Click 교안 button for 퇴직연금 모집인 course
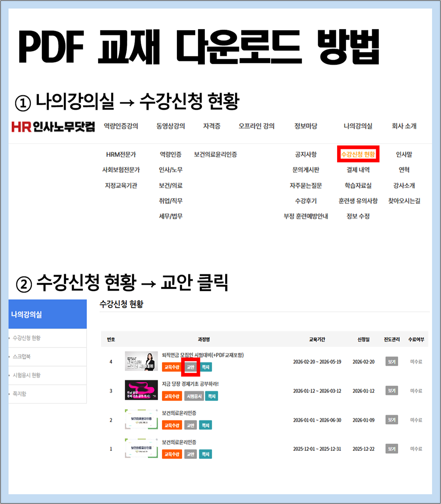The image size is (441, 504). tap(191, 367)
